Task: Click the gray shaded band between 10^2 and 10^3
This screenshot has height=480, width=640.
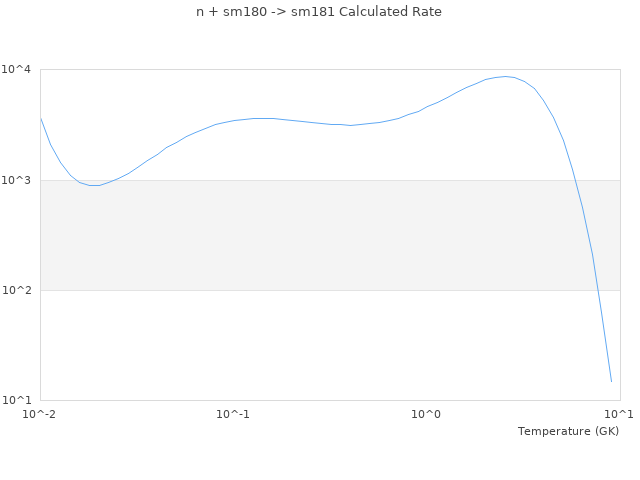Action: [x=300, y=235]
